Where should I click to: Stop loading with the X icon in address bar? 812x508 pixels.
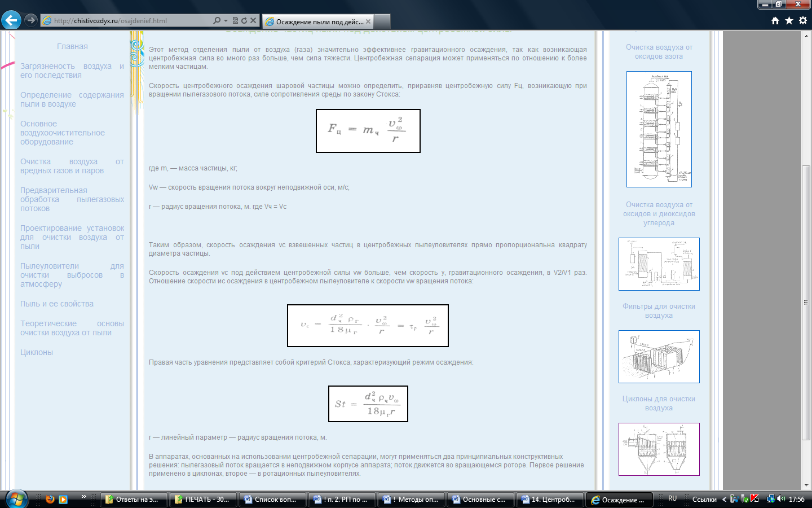tap(253, 20)
